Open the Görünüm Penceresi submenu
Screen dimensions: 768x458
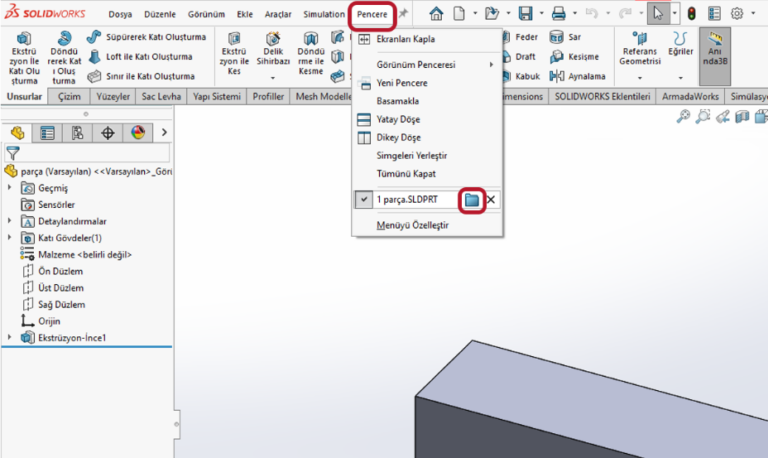point(425,65)
